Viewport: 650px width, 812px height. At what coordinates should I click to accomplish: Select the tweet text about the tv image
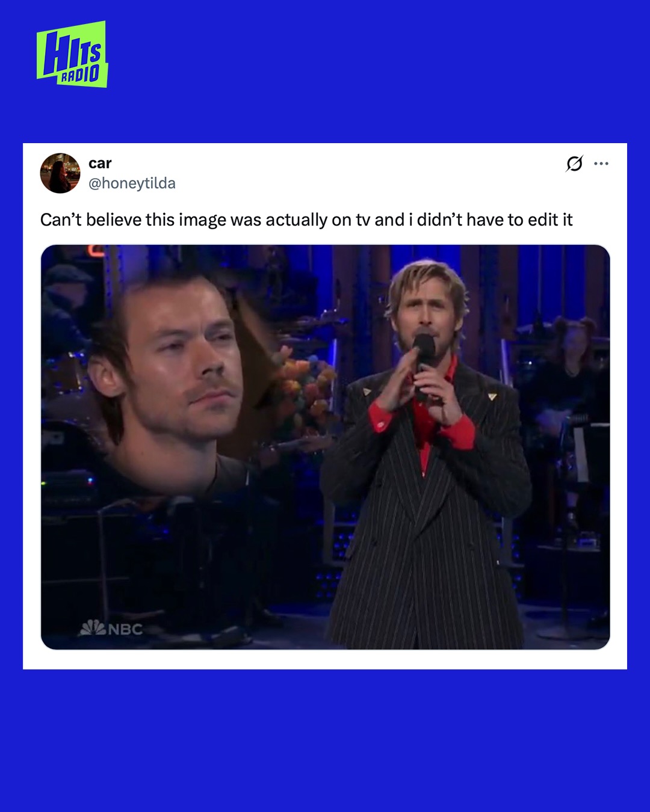[x=306, y=220]
